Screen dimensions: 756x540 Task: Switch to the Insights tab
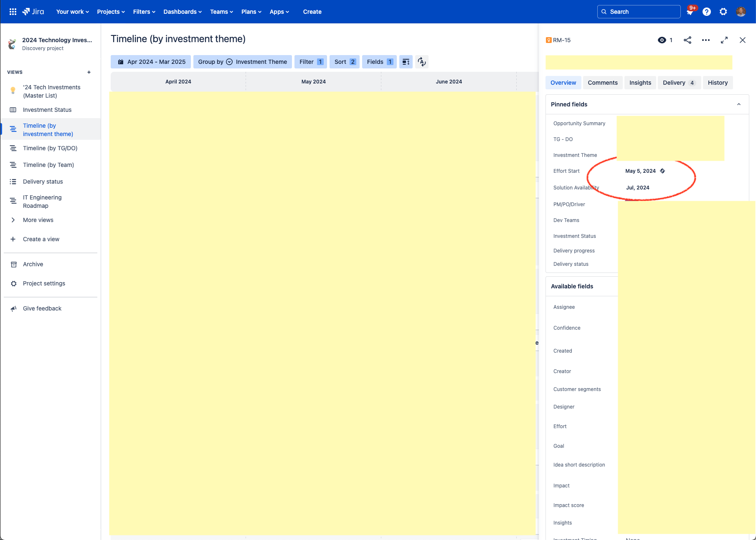click(x=640, y=83)
